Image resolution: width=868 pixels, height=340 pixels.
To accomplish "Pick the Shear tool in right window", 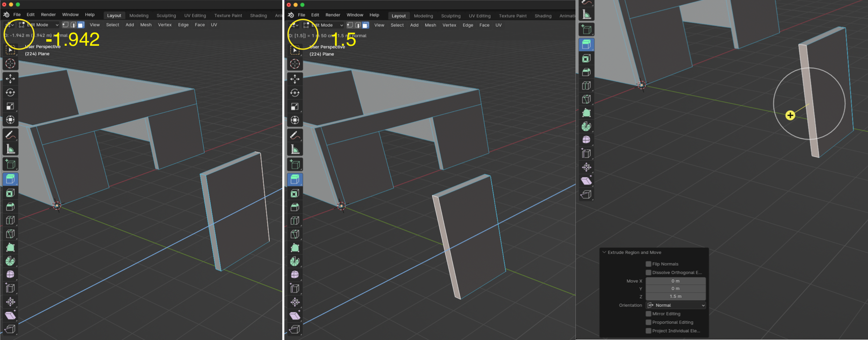I will click(x=586, y=180).
